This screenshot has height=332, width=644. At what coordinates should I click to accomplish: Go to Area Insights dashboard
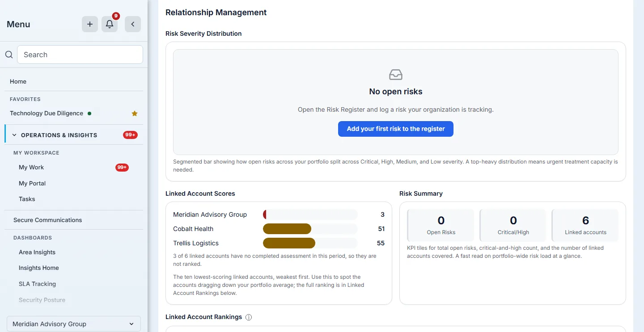37,252
